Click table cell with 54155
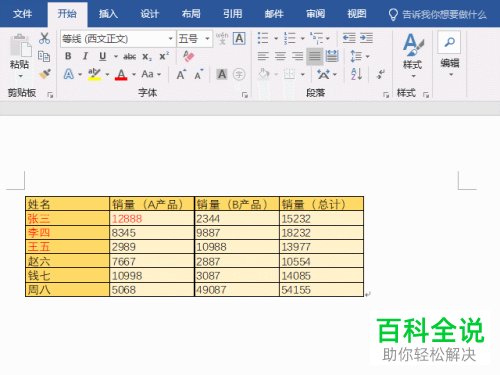Image resolution: width=500 pixels, height=375 pixels. (x=321, y=290)
